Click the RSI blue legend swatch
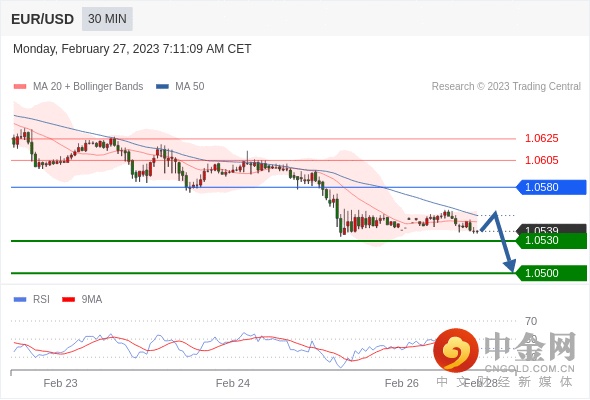Screen dimensions: 590x400 point(20,300)
